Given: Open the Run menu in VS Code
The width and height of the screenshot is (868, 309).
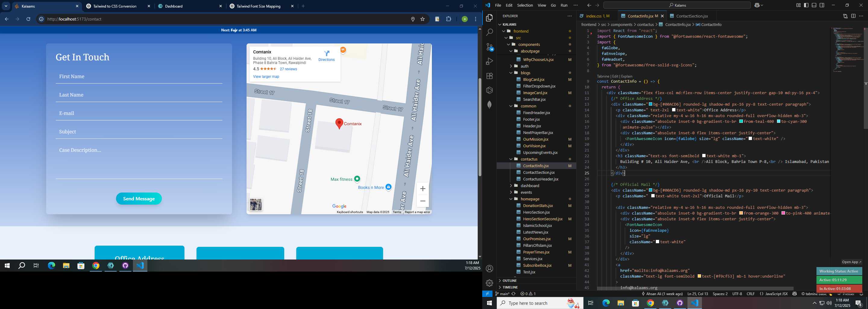Looking at the screenshot, I should tap(564, 5).
